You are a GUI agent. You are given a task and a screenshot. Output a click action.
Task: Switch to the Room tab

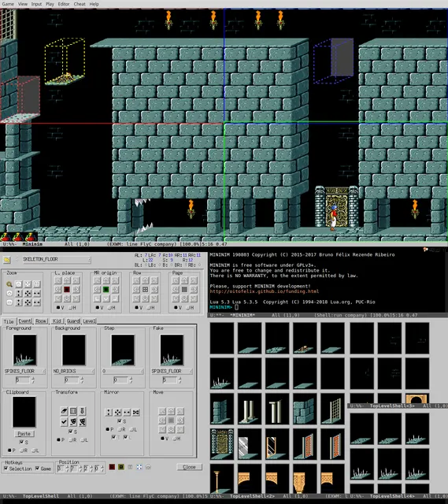point(41,321)
